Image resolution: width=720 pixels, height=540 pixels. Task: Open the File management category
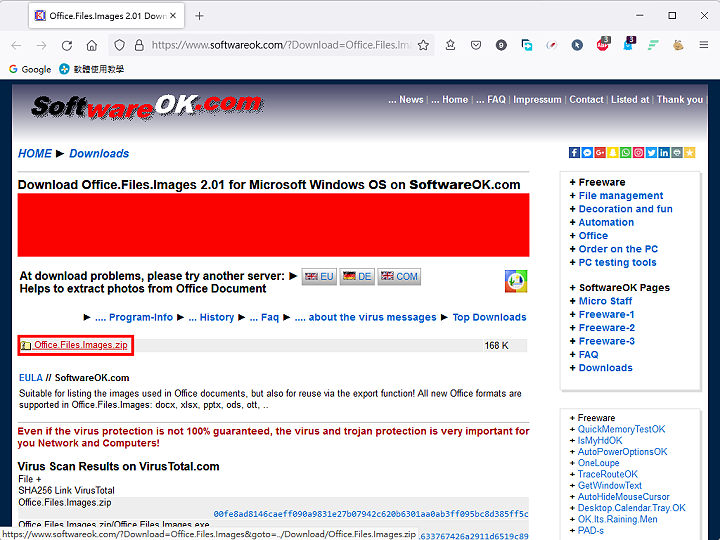[621, 196]
